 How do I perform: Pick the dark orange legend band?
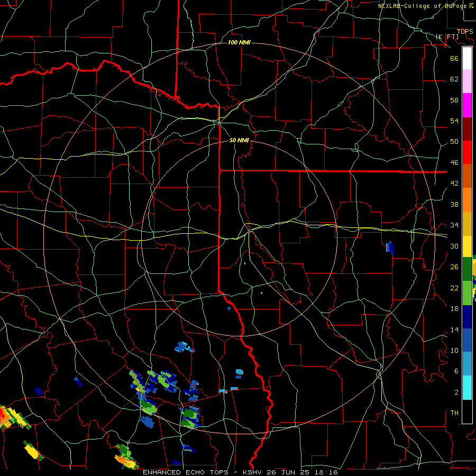tap(467, 176)
